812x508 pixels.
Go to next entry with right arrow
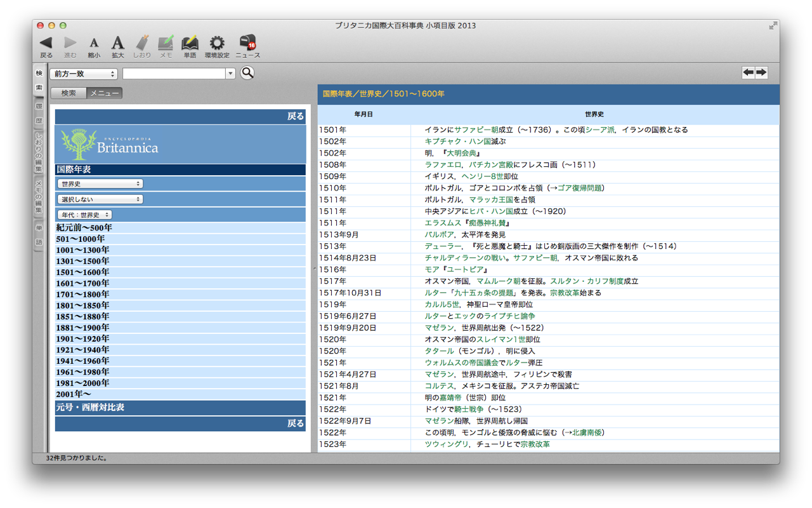[761, 72]
